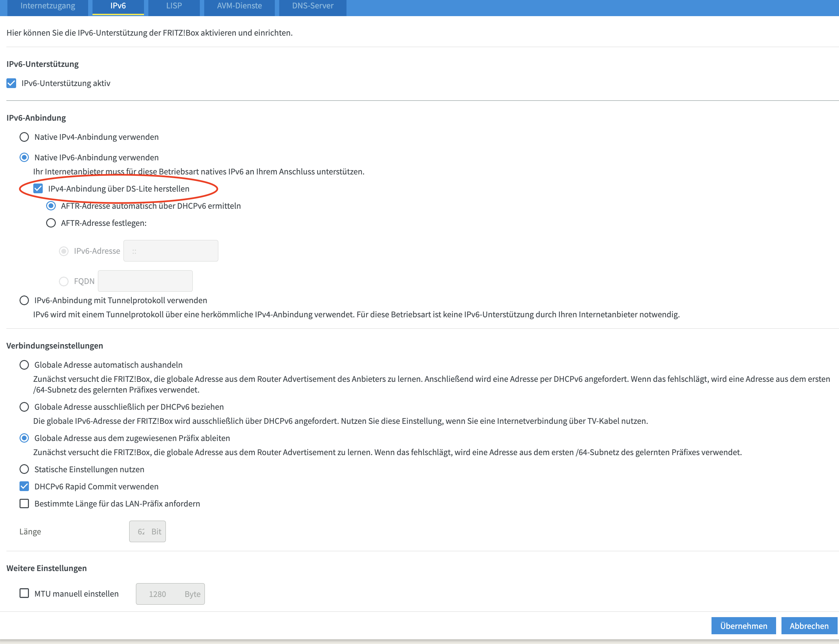Viewport: 839px width, 644px height.
Task: Go to the DNS-Server tab
Action: pyautogui.click(x=312, y=6)
